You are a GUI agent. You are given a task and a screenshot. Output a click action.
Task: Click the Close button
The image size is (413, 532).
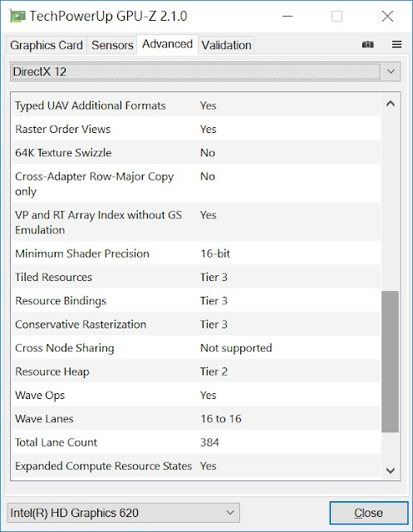(369, 513)
